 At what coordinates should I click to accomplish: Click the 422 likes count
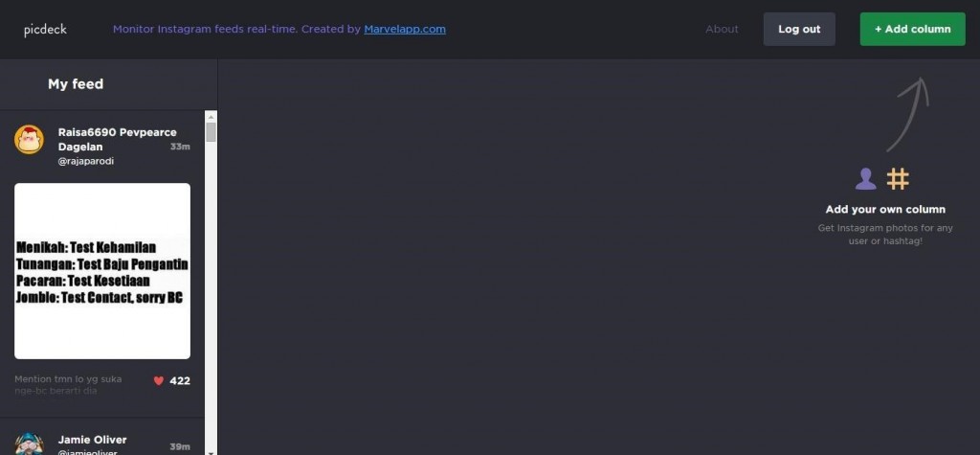click(x=180, y=380)
